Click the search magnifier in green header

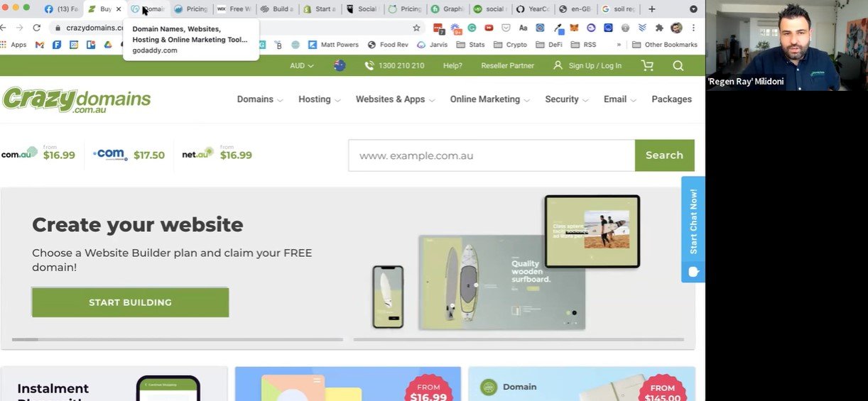[678, 65]
